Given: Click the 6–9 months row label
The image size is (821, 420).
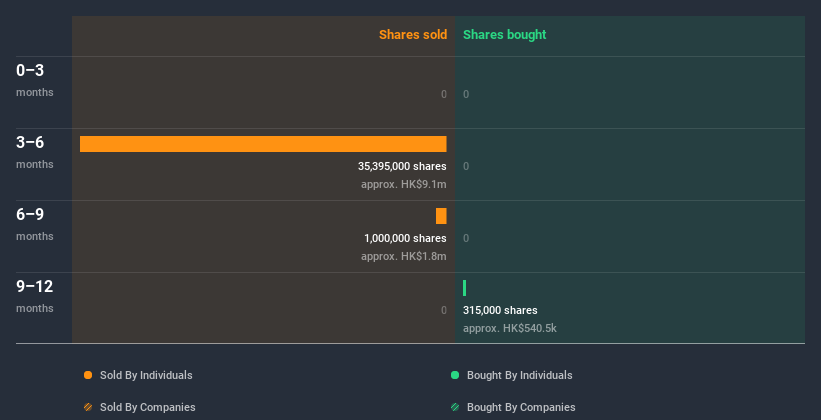Looking at the screenshot, I should pos(35,224).
